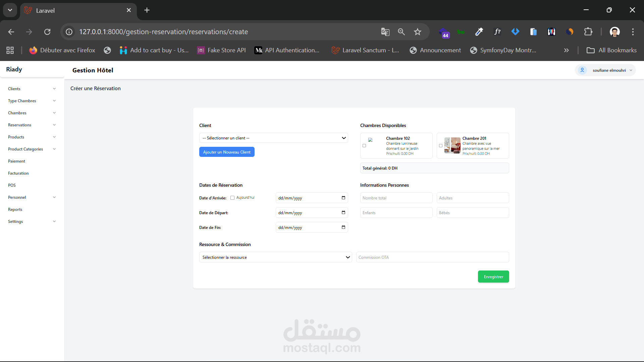Bookmark this page with star icon
Screen dimensions: 644x362
tap(417, 32)
